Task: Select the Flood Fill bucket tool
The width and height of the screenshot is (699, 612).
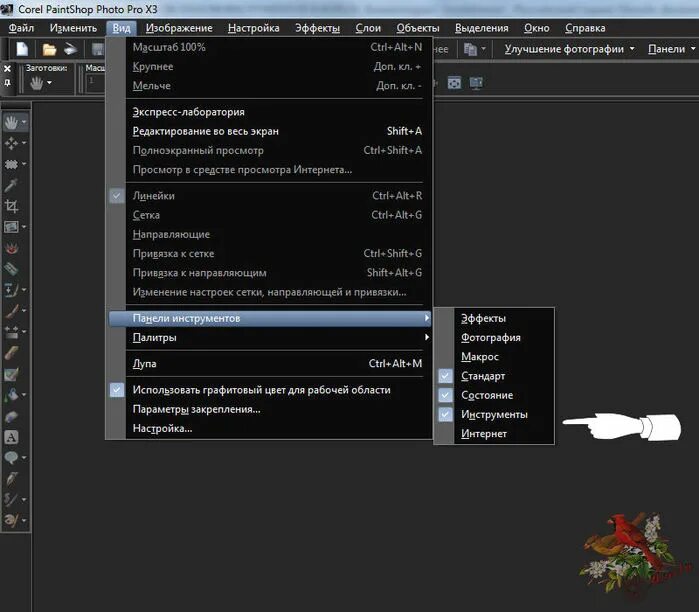Action: pyautogui.click(x=11, y=394)
